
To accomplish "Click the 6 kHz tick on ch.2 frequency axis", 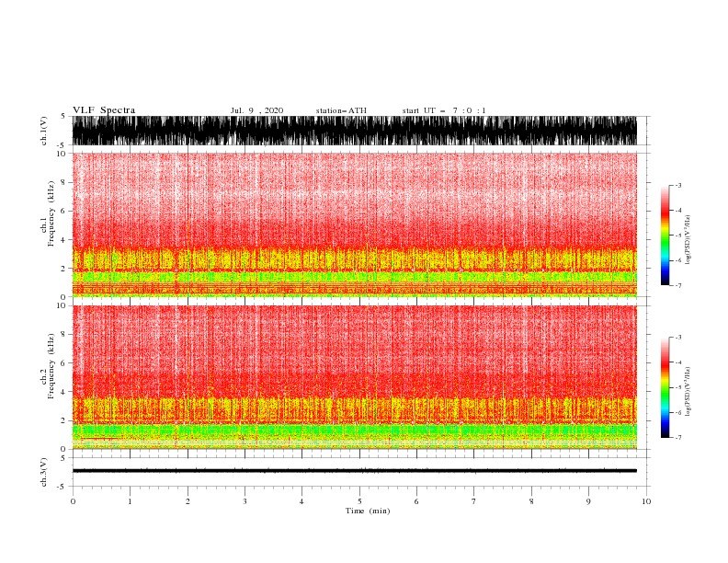I will (x=63, y=363).
